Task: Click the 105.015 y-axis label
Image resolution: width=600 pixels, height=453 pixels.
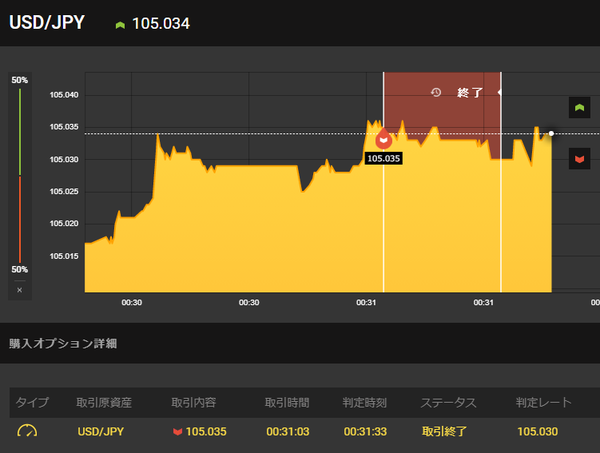Action: [64, 256]
